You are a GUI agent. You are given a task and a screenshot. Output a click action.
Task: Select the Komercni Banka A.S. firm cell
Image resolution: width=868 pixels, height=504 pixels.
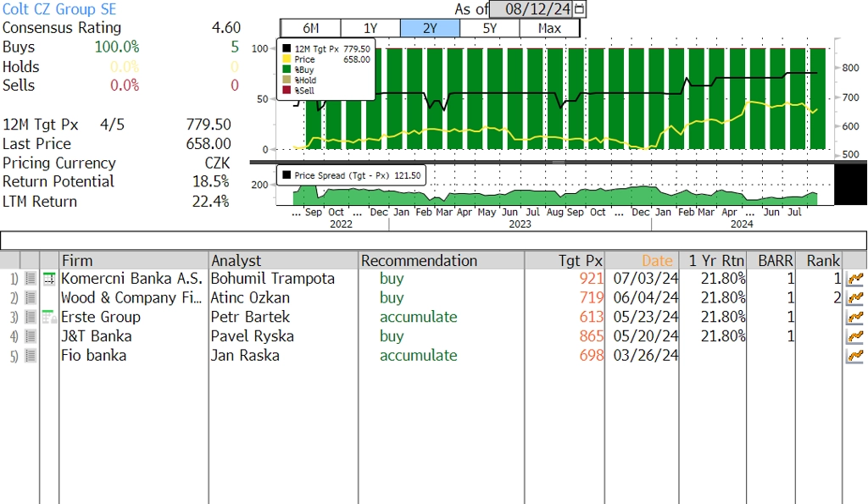tap(131, 279)
